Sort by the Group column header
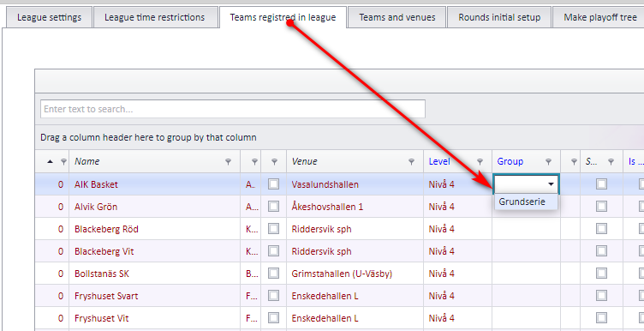The width and height of the screenshot is (644, 331). coord(527,161)
